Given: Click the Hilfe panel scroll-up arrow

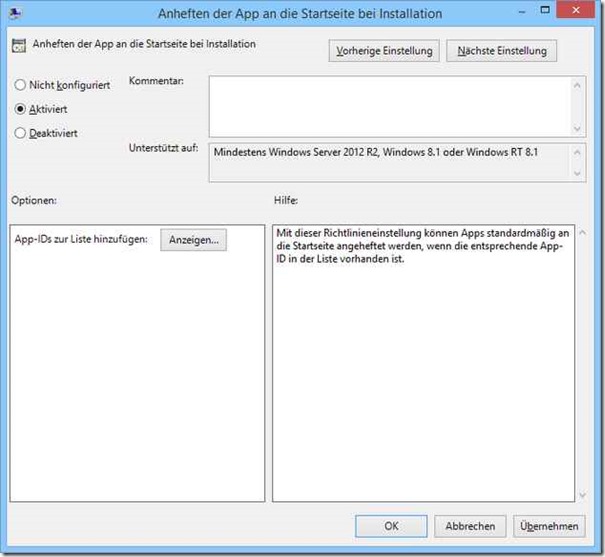Looking at the screenshot, I should [x=580, y=231].
